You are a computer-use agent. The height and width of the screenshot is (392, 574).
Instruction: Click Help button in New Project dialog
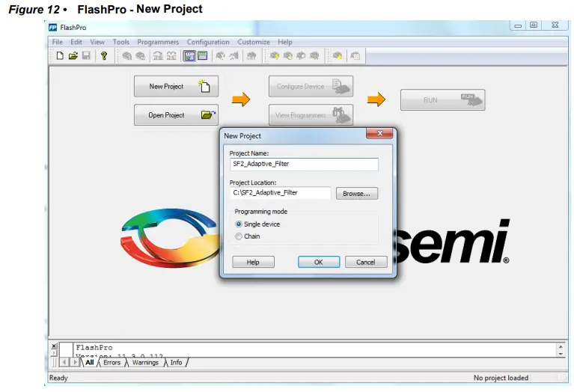(253, 262)
